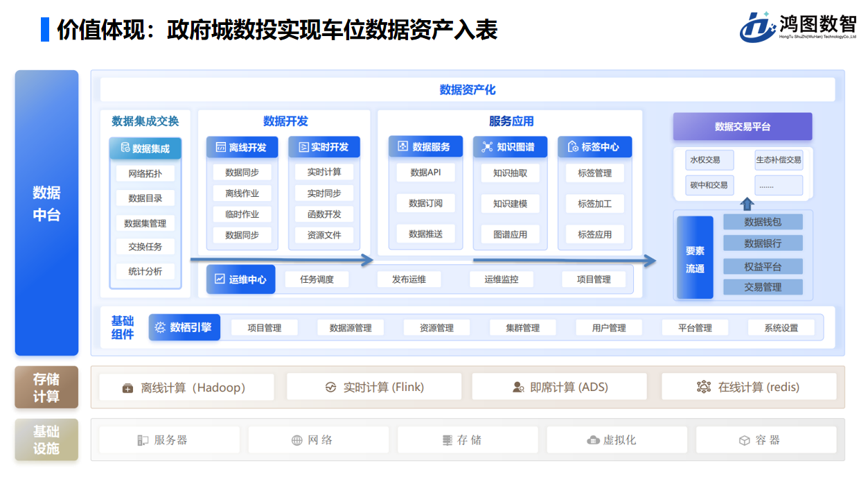Click the 数据集成 database icon
Viewport: 868px width, 486px height.
click(x=125, y=148)
